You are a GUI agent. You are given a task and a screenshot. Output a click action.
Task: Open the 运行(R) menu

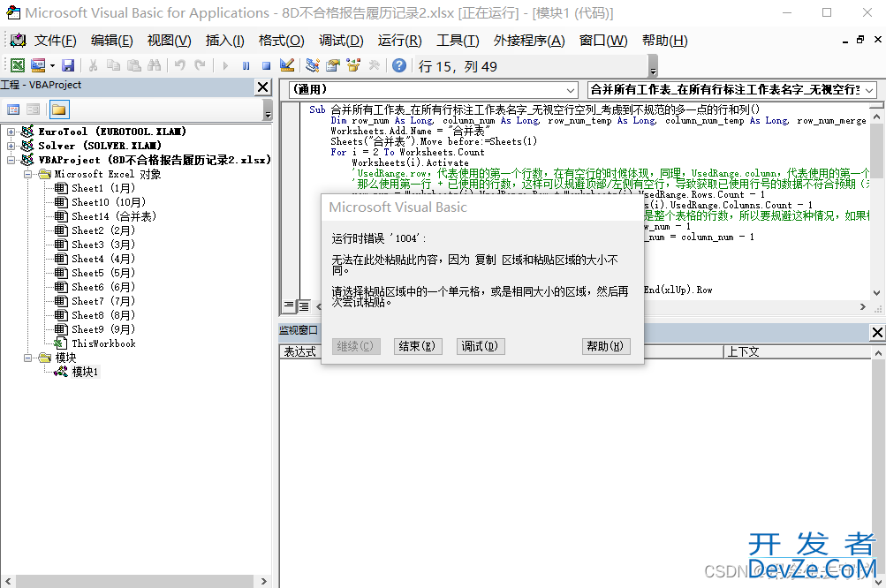pos(399,41)
